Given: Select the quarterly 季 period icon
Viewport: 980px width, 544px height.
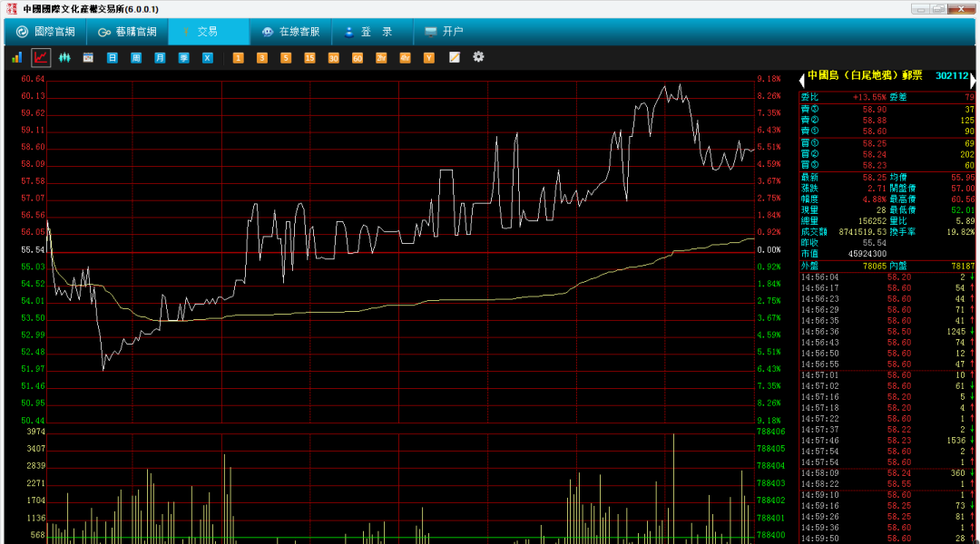Looking at the screenshot, I should click(183, 57).
